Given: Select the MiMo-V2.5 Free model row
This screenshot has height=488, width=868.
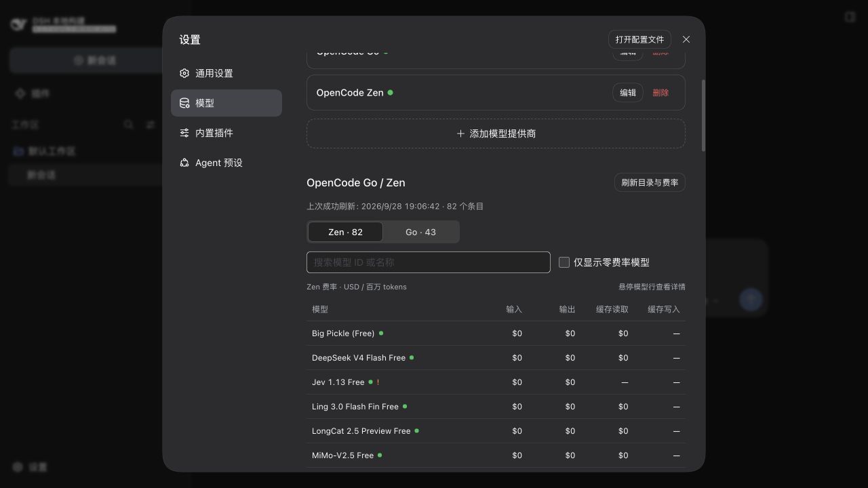Looking at the screenshot, I should 496,455.
